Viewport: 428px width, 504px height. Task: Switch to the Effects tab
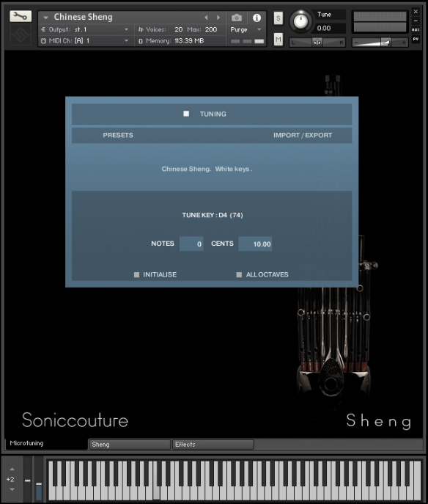[213, 445]
